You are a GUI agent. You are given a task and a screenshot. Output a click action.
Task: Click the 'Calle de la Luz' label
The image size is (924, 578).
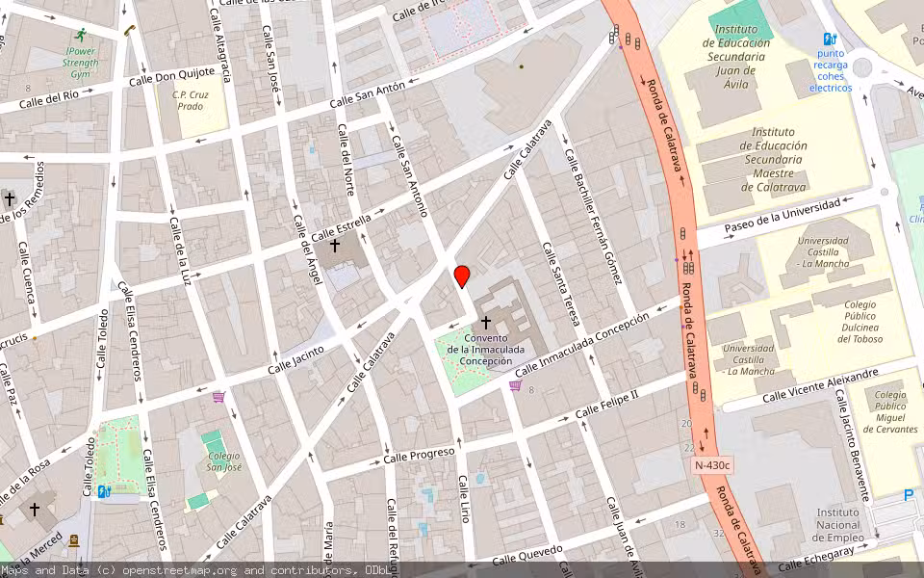click(x=180, y=250)
